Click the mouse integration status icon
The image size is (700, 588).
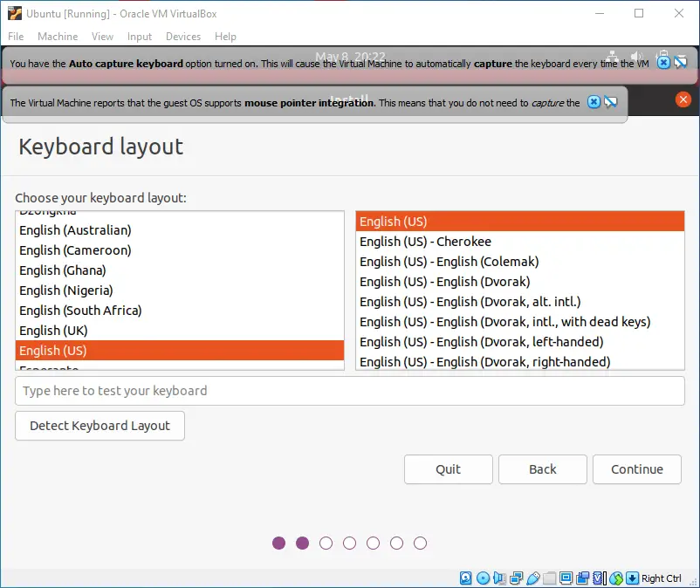[x=616, y=578]
